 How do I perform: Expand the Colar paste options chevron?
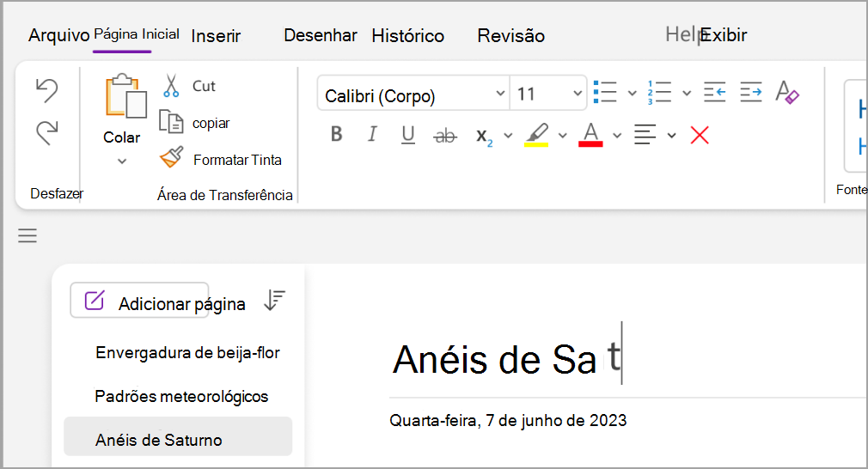(122, 161)
